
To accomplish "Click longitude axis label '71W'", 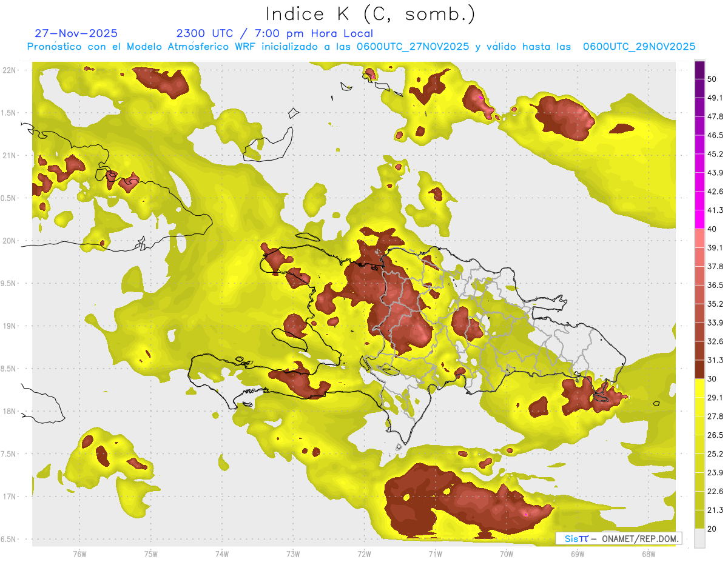I will [x=435, y=554].
